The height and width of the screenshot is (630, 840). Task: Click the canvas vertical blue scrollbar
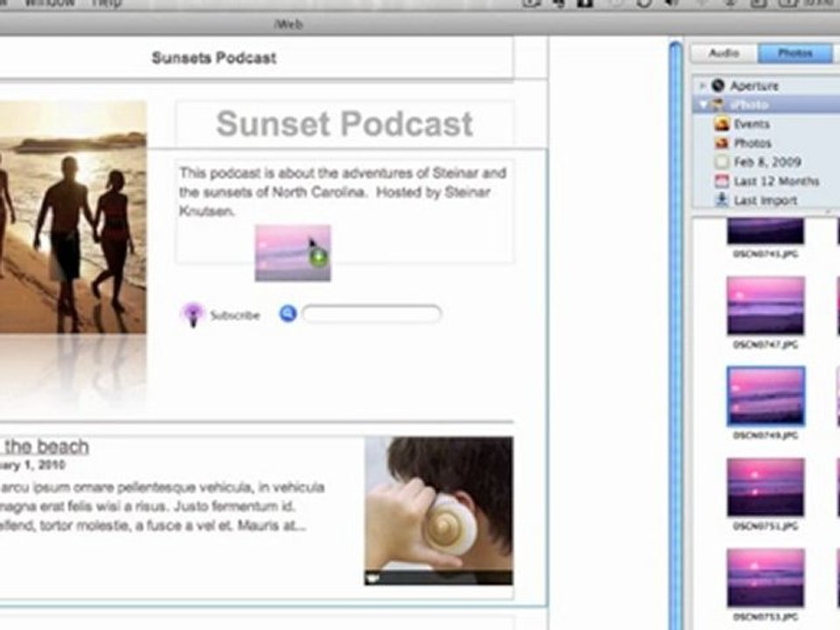pyautogui.click(x=676, y=335)
